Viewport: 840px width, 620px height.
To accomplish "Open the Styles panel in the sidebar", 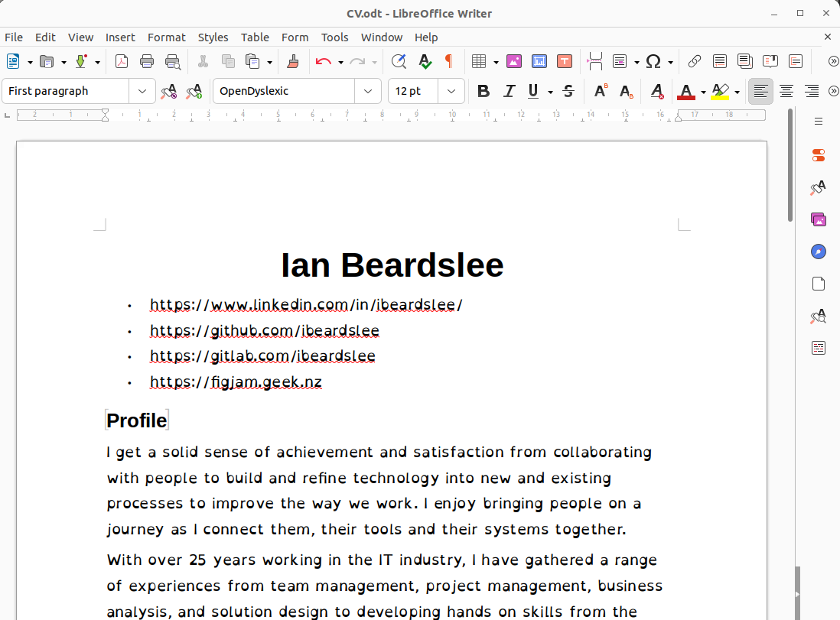I will pos(818,186).
